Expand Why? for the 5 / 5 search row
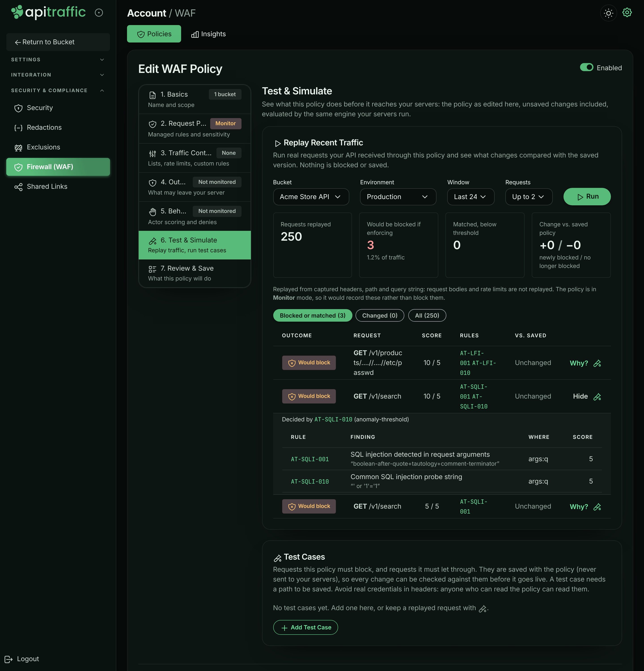The height and width of the screenshot is (671, 644). pyautogui.click(x=579, y=507)
